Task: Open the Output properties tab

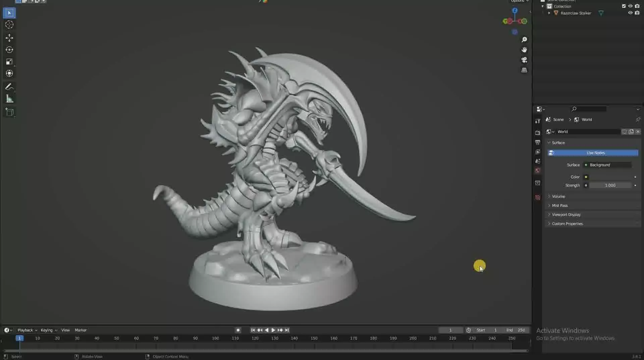Action: point(538,142)
